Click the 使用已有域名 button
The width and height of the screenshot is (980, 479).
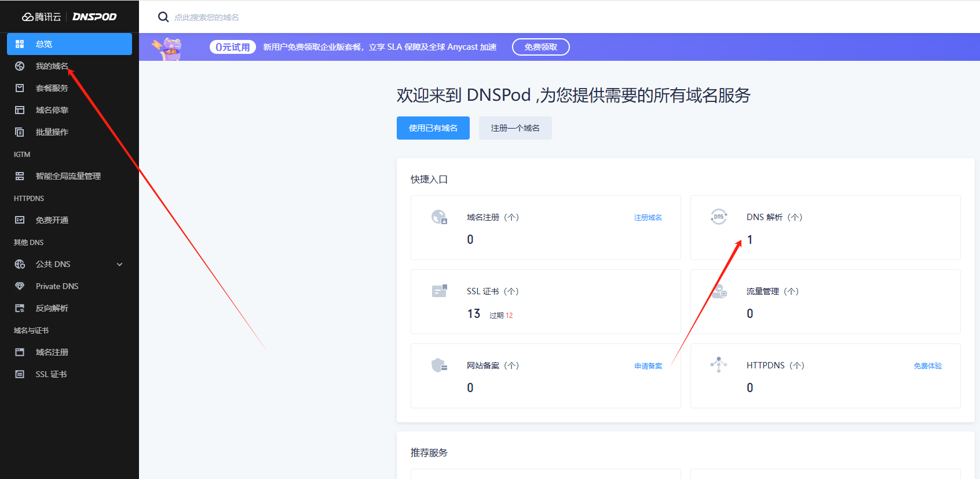(433, 128)
